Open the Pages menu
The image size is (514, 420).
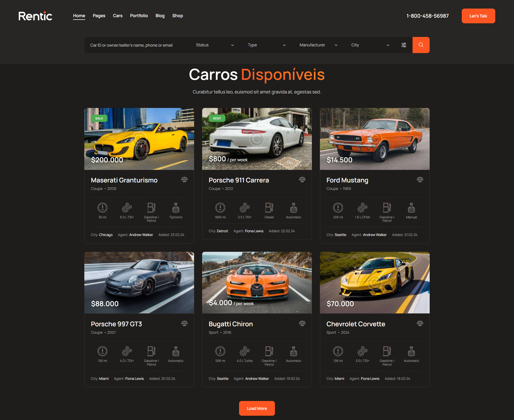[x=99, y=16]
